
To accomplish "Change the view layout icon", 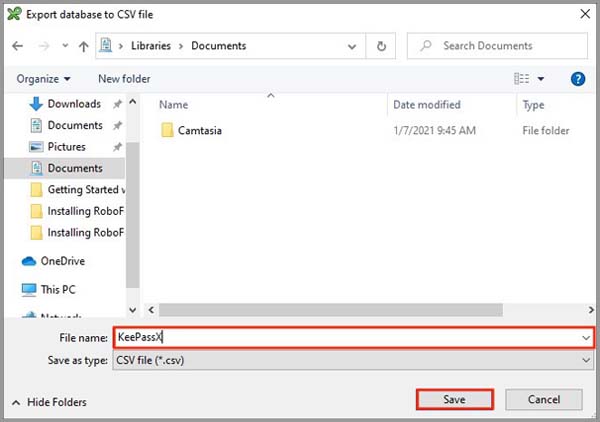I will click(x=521, y=79).
